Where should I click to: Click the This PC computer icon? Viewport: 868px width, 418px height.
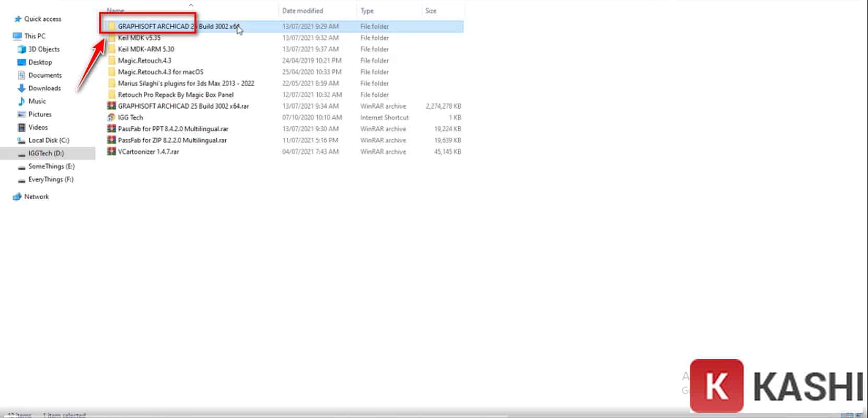(18, 36)
